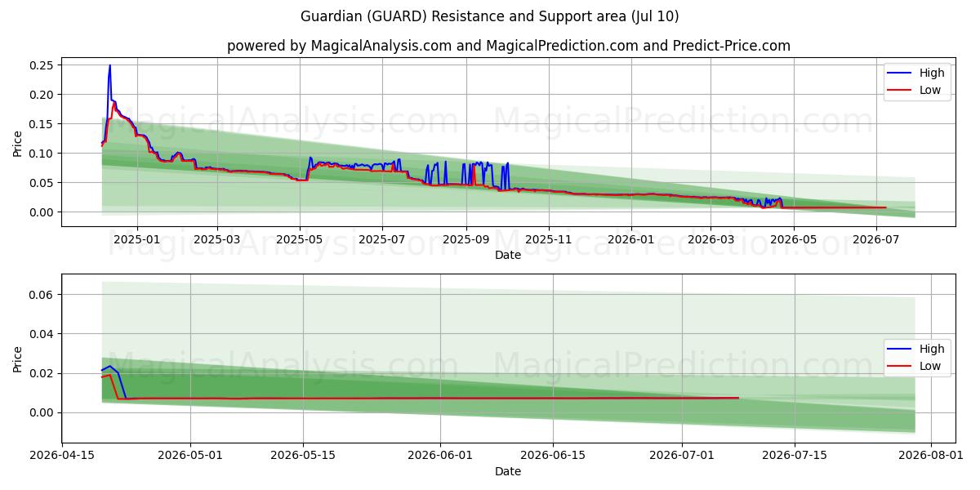Click the "2025-05" x-axis label in the top chart
This screenshot has width=980, height=490.
tap(300, 240)
